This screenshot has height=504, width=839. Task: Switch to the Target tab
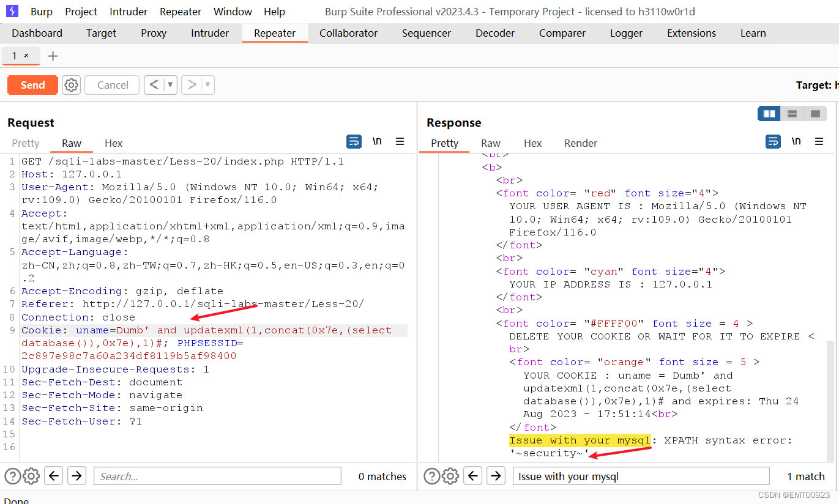pos(101,33)
